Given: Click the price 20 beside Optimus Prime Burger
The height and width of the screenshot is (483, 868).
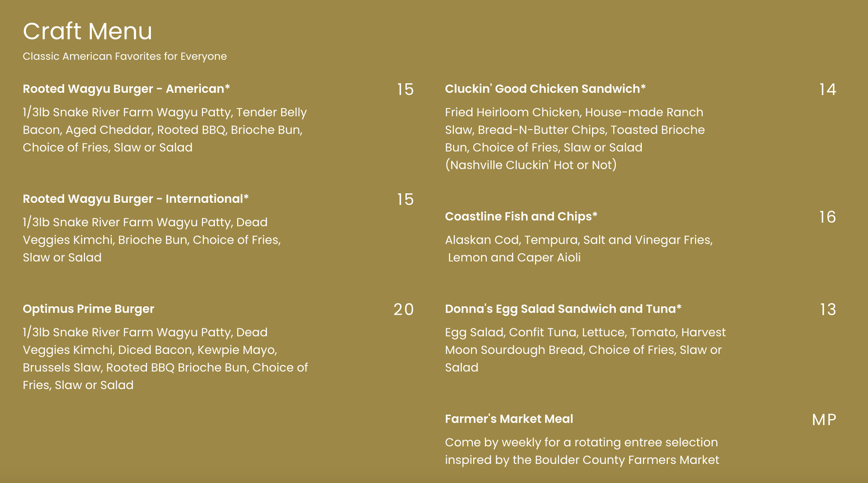Looking at the screenshot, I should [x=403, y=309].
